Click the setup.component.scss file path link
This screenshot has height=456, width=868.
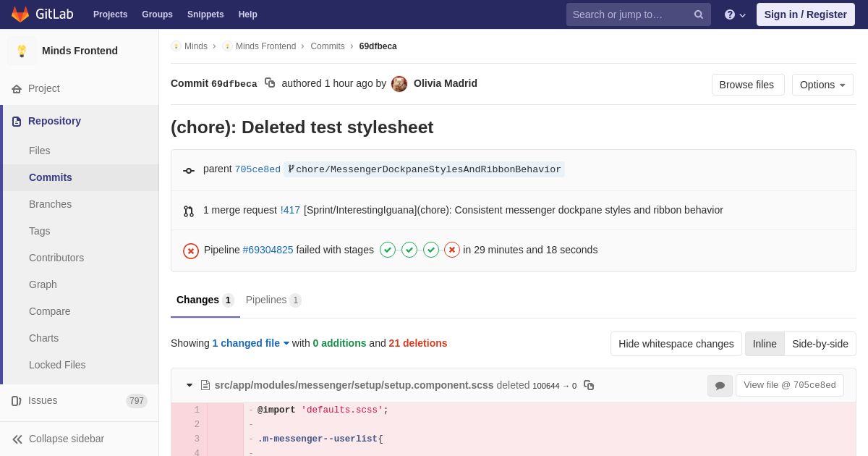354,385
